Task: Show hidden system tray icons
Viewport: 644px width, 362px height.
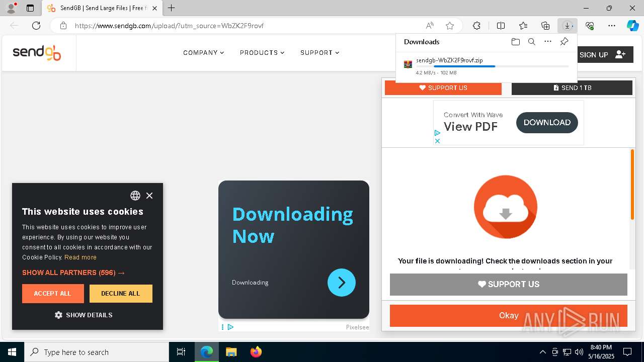Action: (x=542, y=352)
